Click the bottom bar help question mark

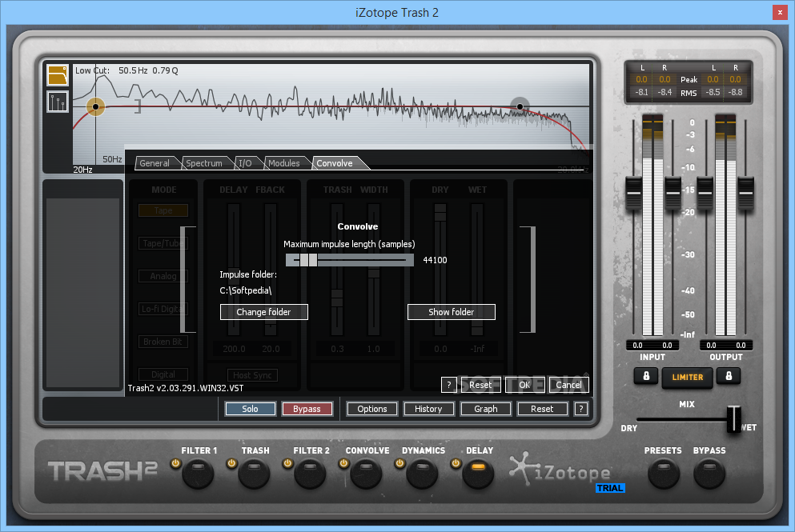pos(581,409)
